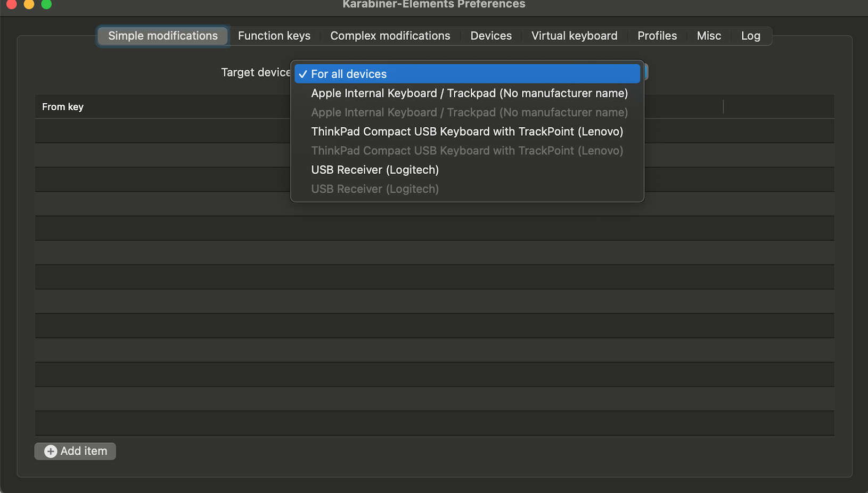Viewport: 868px width, 493px height.
Task: Click the From key column header
Action: 63,107
